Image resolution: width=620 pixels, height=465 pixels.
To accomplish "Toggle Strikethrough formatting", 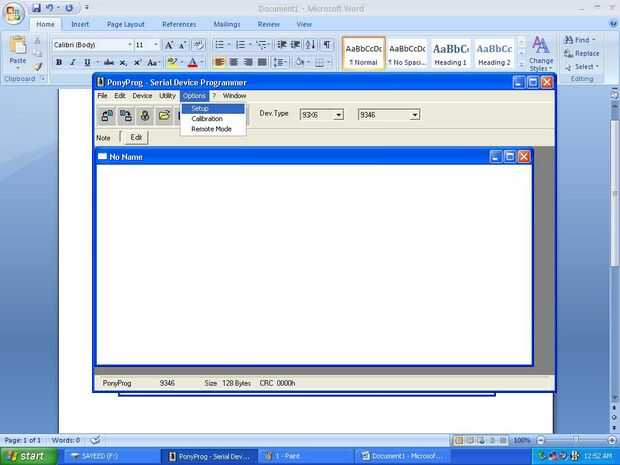I will 109,62.
